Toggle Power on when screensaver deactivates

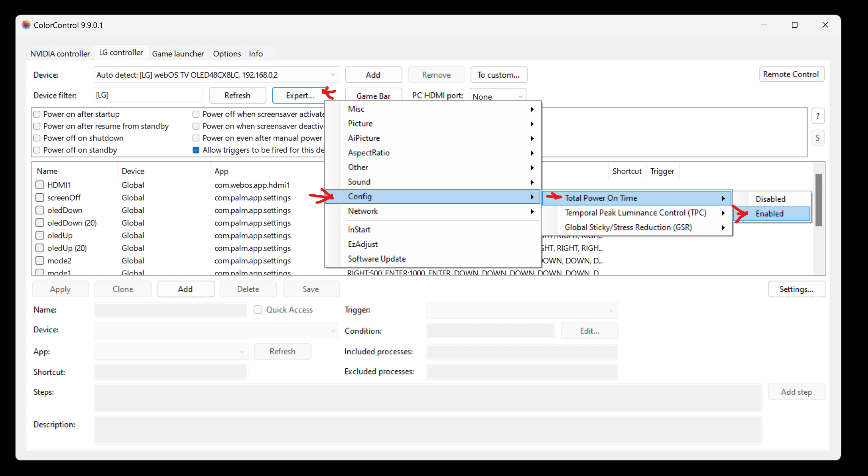tap(196, 126)
